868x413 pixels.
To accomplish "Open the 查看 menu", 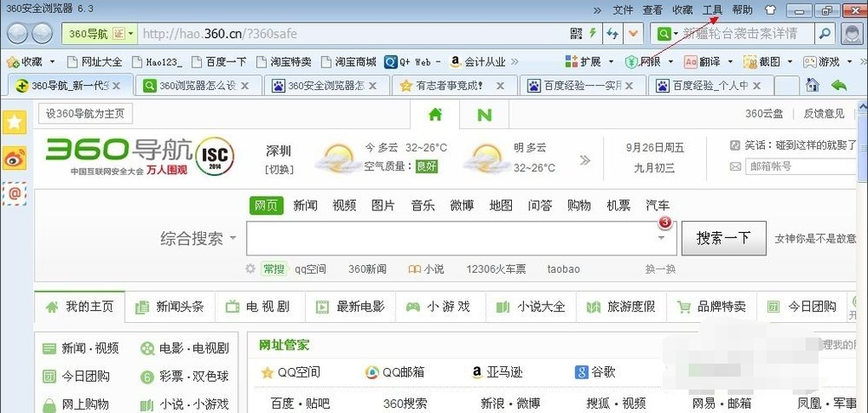I will [x=652, y=10].
